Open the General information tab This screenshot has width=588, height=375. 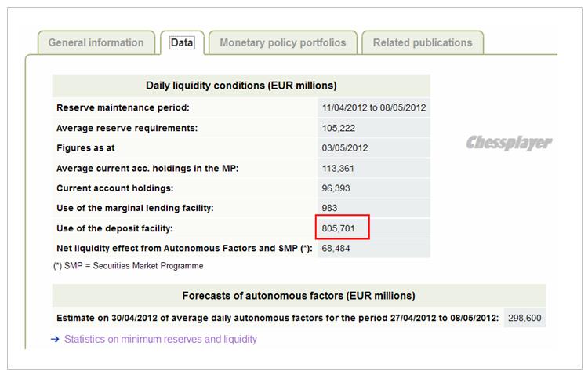coord(96,42)
